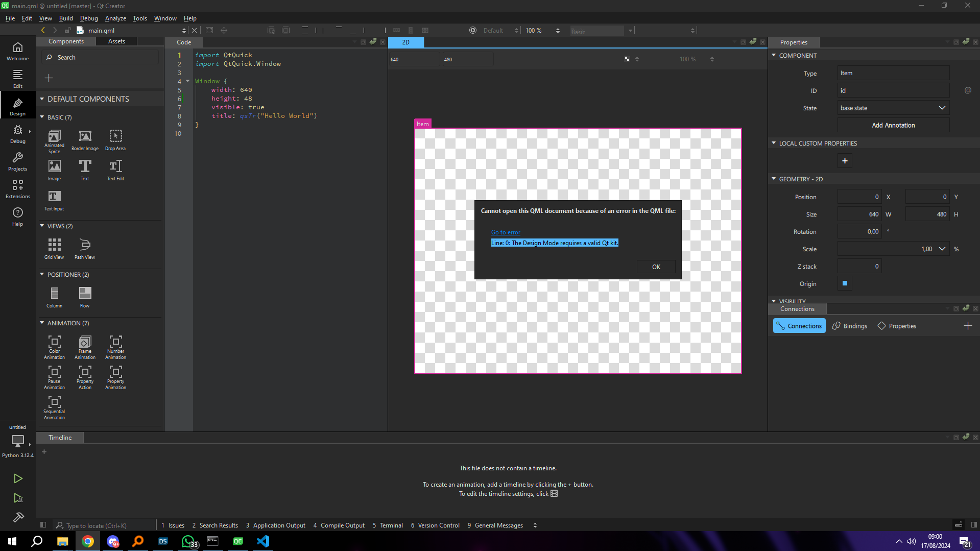Click the Origin point swatch
This screenshot has height=551, width=980.
(845, 283)
